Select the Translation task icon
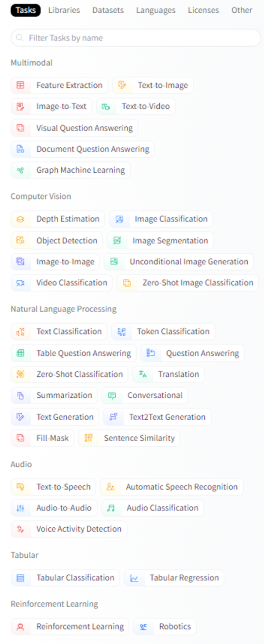Image resolution: width=264 pixels, height=644 pixels. (x=142, y=374)
